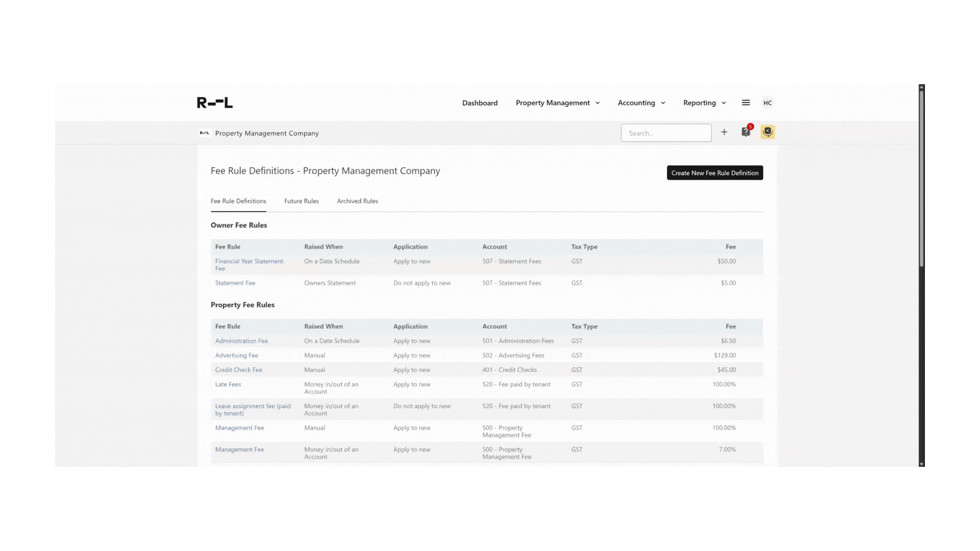Click the main logo
This screenshot has height=551, width=980.
(x=214, y=103)
